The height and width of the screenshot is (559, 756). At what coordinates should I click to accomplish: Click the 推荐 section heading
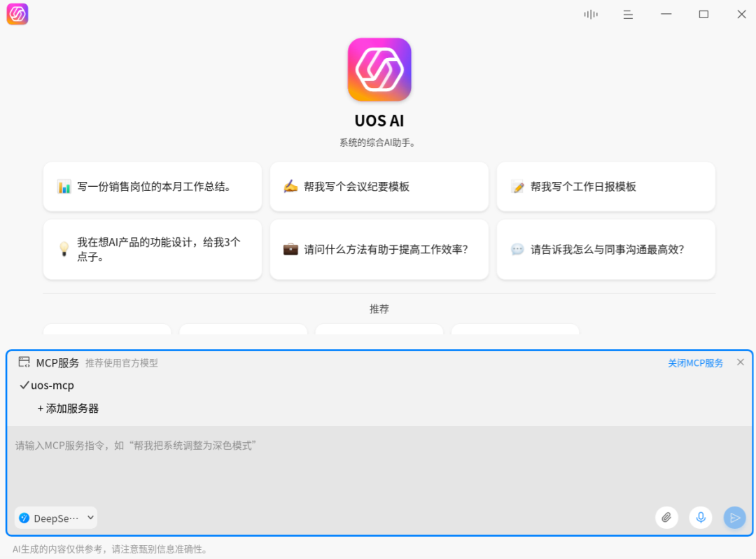(x=379, y=309)
